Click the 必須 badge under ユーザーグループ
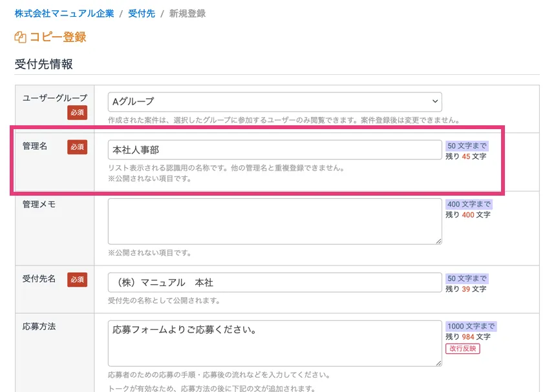This screenshot has height=392, width=556. tap(77, 113)
